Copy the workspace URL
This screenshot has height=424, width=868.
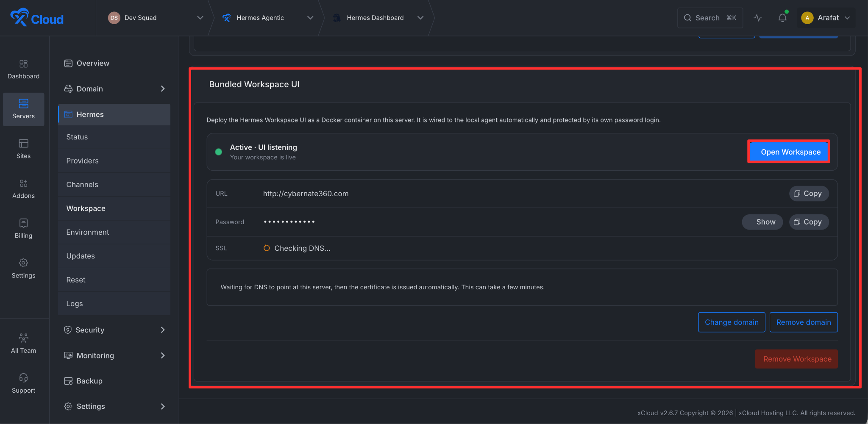coord(809,193)
